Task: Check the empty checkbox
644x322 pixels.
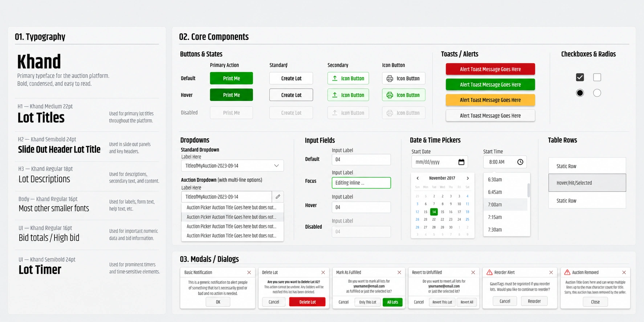Action: 597,77
